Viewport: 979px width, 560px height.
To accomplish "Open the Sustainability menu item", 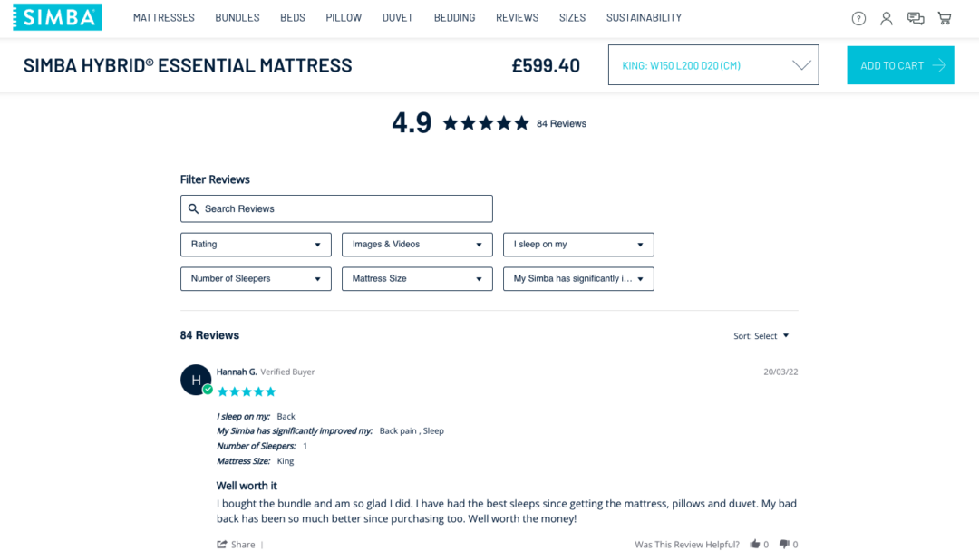I will [x=644, y=17].
